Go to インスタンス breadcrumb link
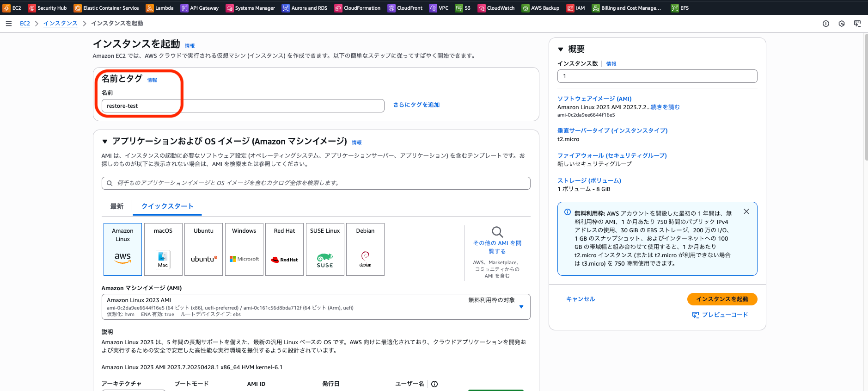The height and width of the screenshot is (391, 868). pos(61,24)
